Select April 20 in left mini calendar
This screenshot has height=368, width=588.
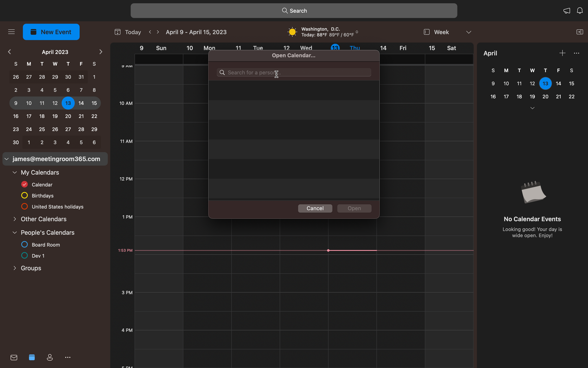(x=68, y=116)
